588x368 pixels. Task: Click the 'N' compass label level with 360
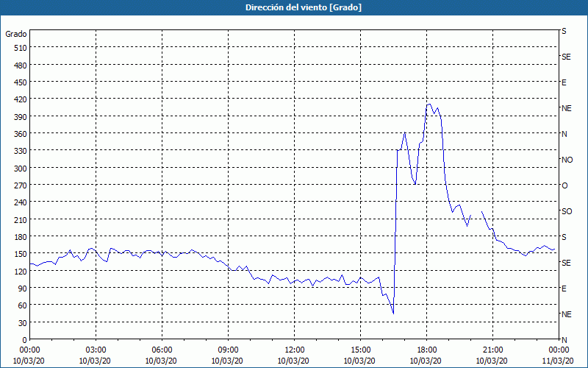[x=564, y=134]
